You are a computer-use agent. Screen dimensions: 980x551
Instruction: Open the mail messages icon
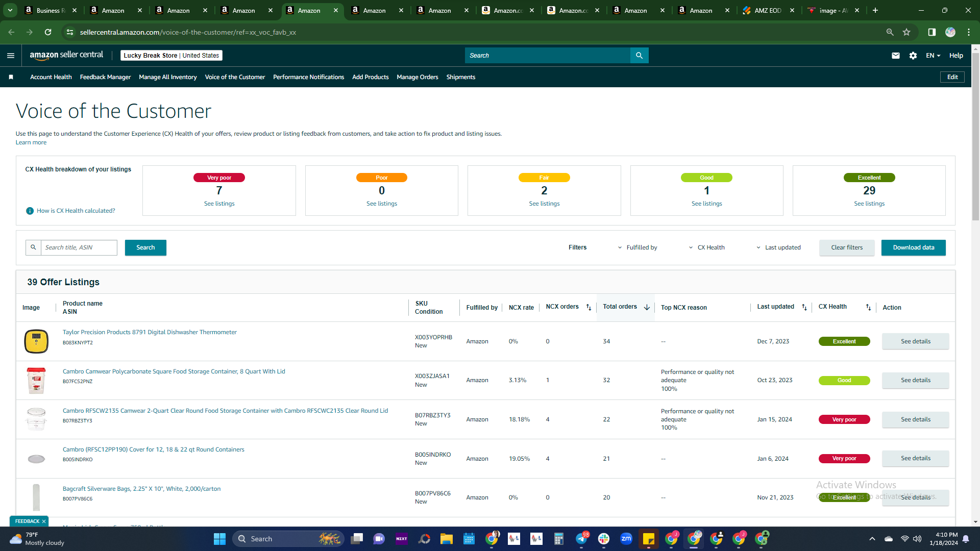click(x=895, y=56)
